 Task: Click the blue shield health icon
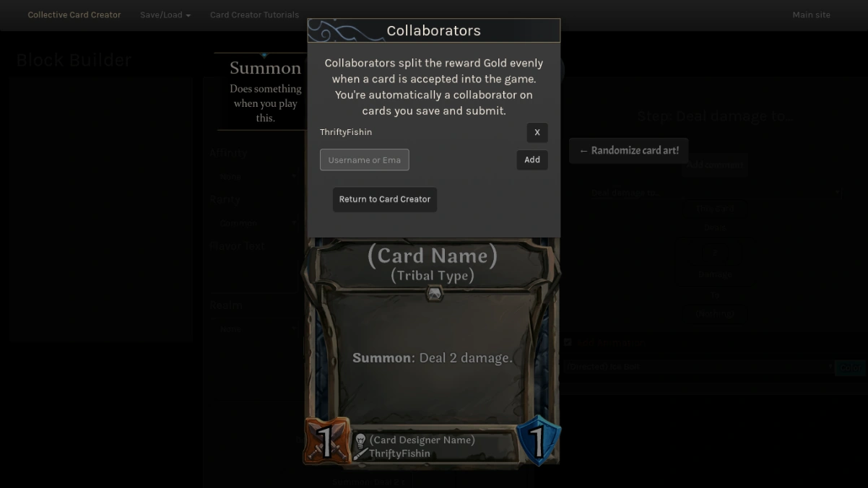[x=539, y=440]
